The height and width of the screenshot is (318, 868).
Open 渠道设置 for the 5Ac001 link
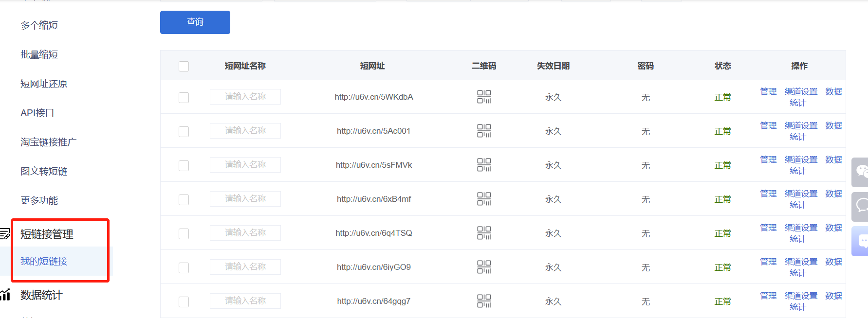(801, 125)
